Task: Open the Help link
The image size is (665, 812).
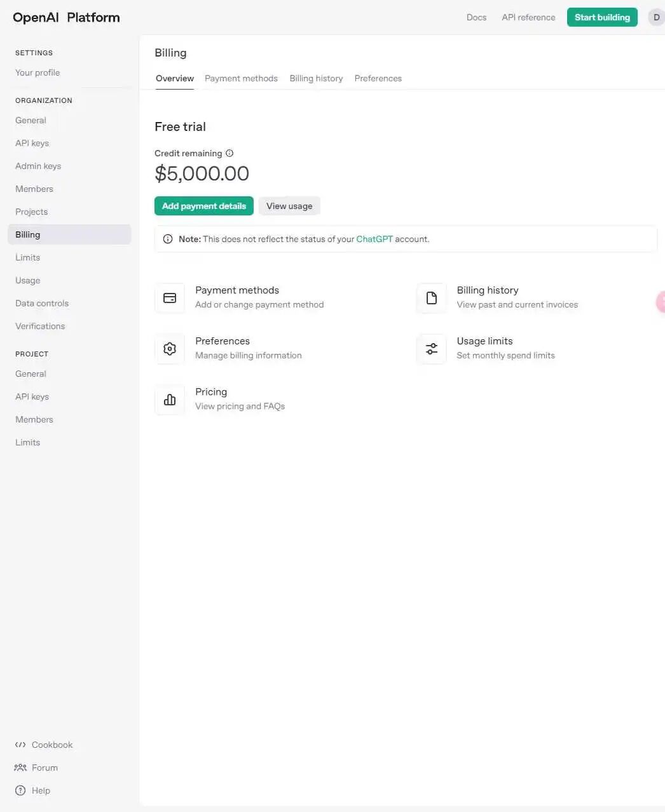Action: pos(41,790)
